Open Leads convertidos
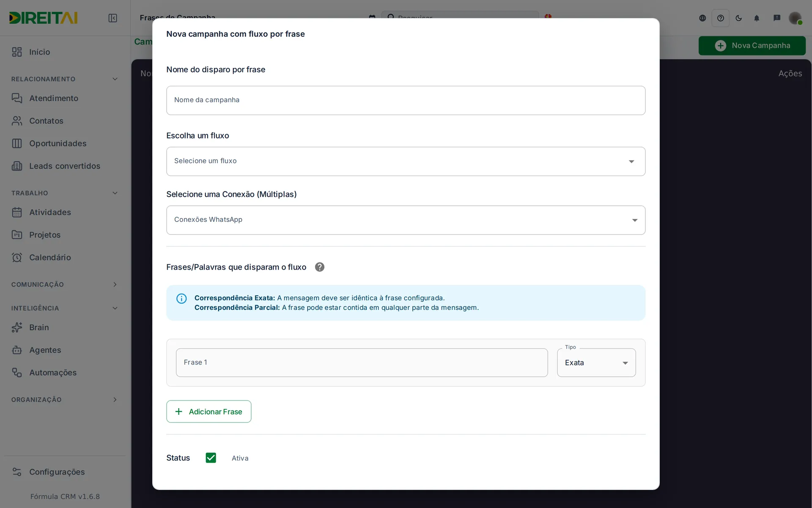812x508 pixels. [x=65, y=166]
